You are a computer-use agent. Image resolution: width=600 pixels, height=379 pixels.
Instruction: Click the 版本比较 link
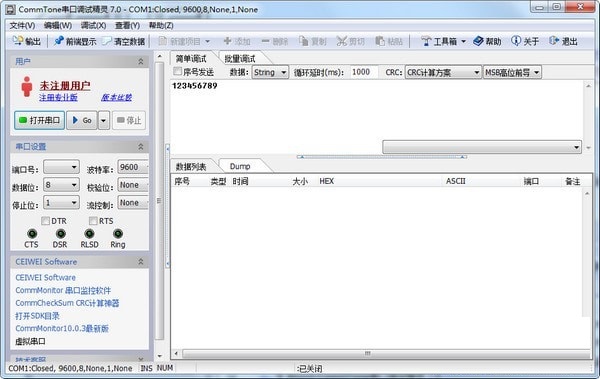tap(117, 97)
